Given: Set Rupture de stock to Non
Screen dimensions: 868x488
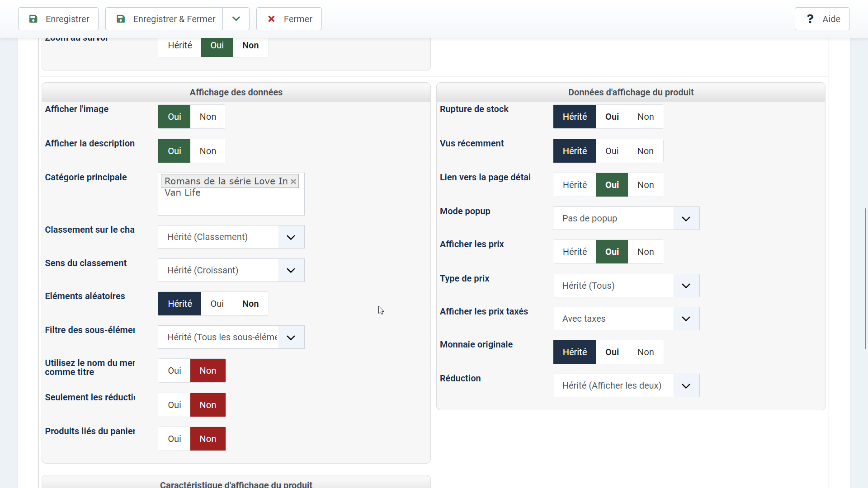Looking at the screenshot, I should tap(645, 117).
